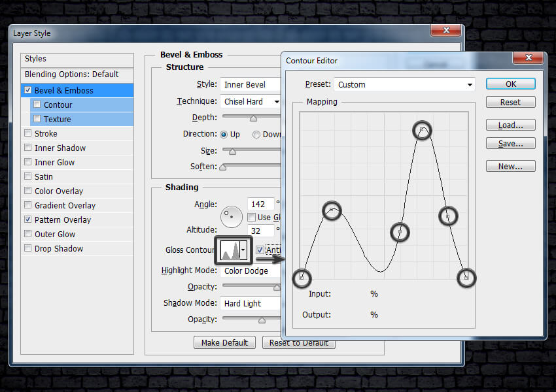This screenshot has height=392, width=556.
Task: Close the Contour Editor window
Action: click(x=529, y=59)
